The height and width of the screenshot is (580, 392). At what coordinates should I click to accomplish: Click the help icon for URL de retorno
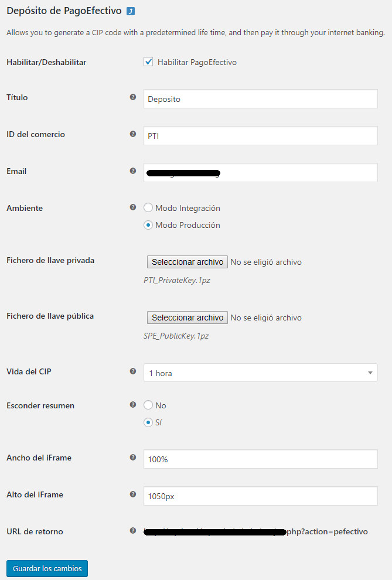133,531
